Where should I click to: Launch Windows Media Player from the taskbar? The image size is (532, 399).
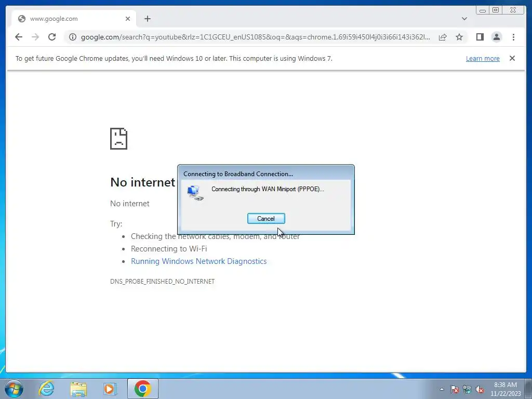coord(110,389)
